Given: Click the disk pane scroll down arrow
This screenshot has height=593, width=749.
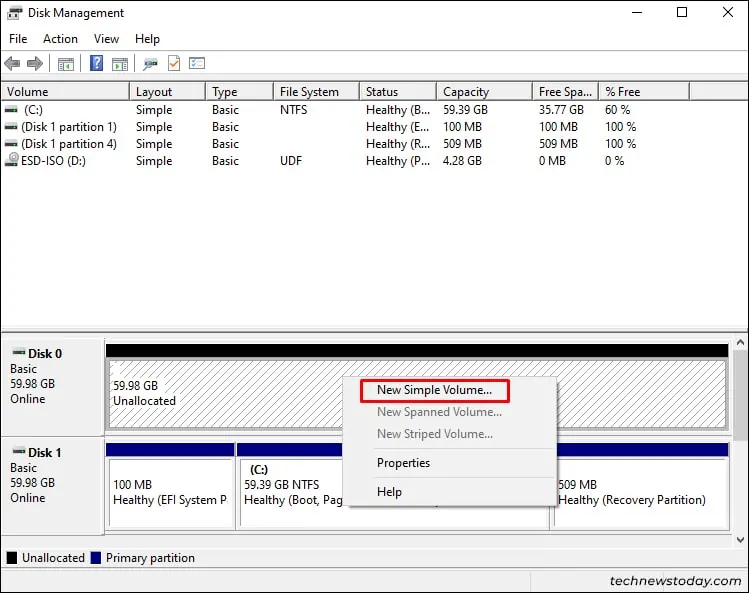Looking at the screenshot, I should (x=740, y=540).
